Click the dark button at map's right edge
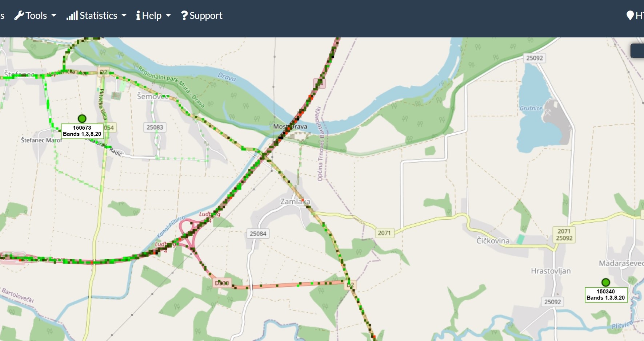Screen dimensions: 644x341 click(637, 51)
